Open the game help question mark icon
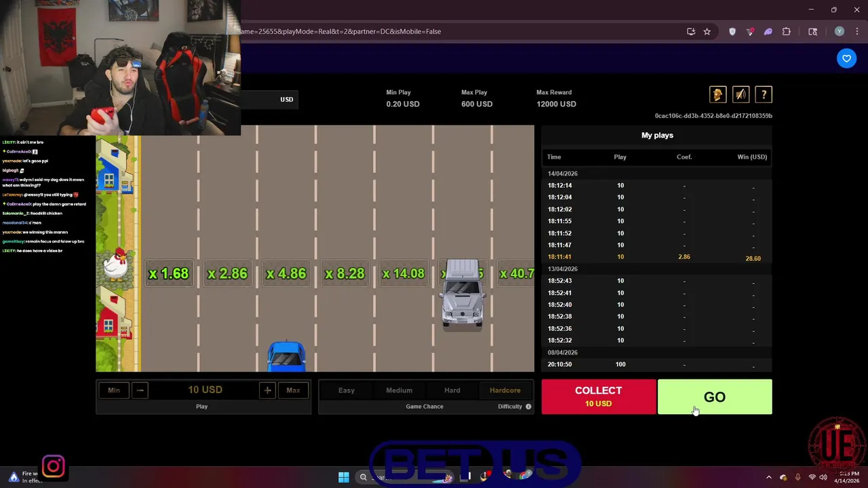Screen dimensions: 868x488 point(764,95)
